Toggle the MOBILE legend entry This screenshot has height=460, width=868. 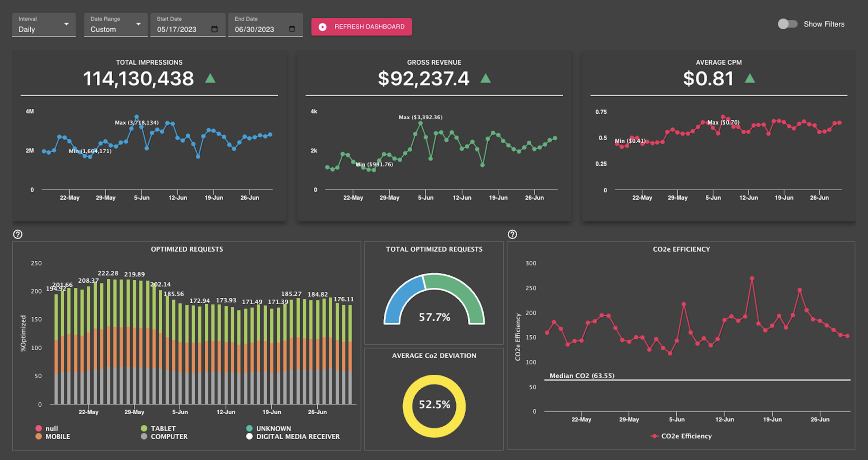click(x=52, y=437)
